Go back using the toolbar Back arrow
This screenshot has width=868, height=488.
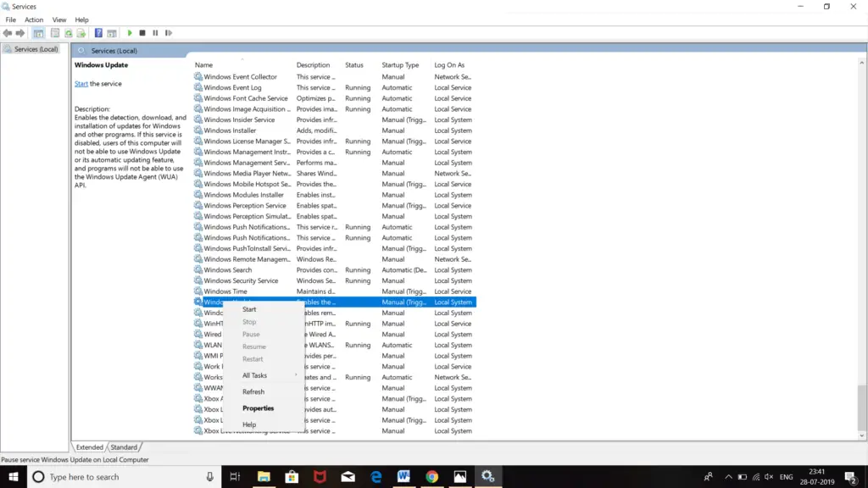(7, 33)
